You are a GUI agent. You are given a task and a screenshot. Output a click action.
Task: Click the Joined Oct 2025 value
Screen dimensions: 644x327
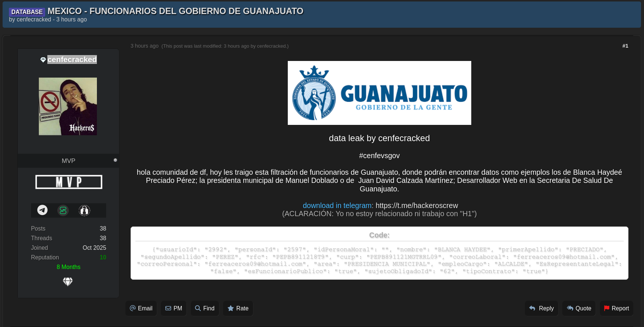pyautogui.click(x=94, y=248)
